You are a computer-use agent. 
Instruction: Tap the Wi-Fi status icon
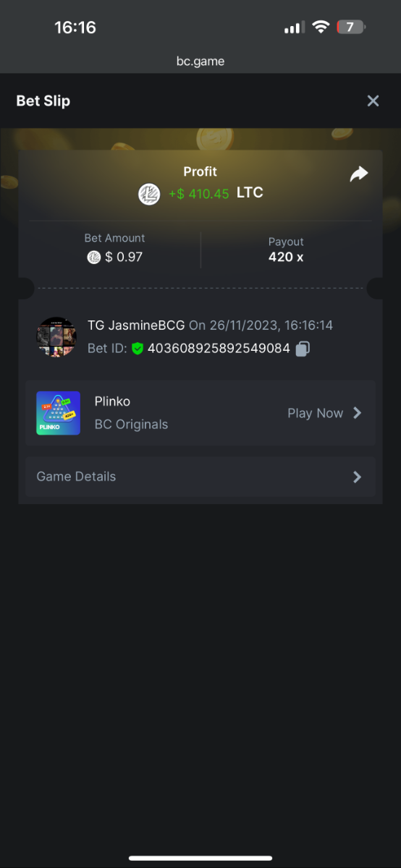coord(320,27)
